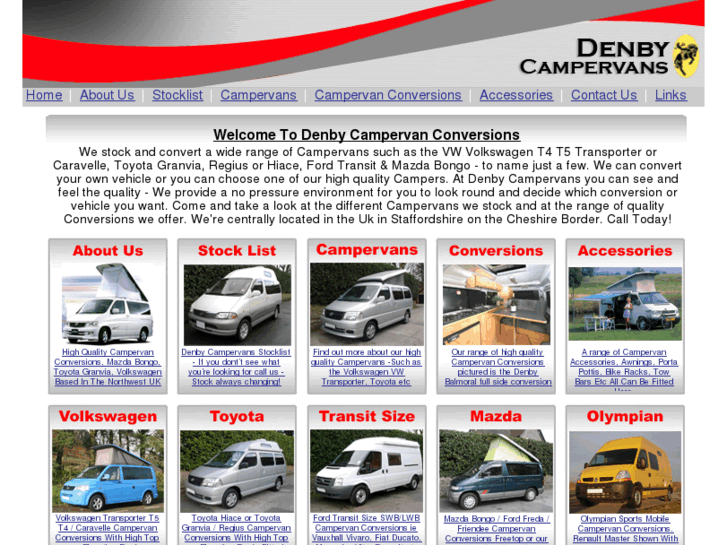
Task: Click the red About Us card heading
Action: (108, 251)
